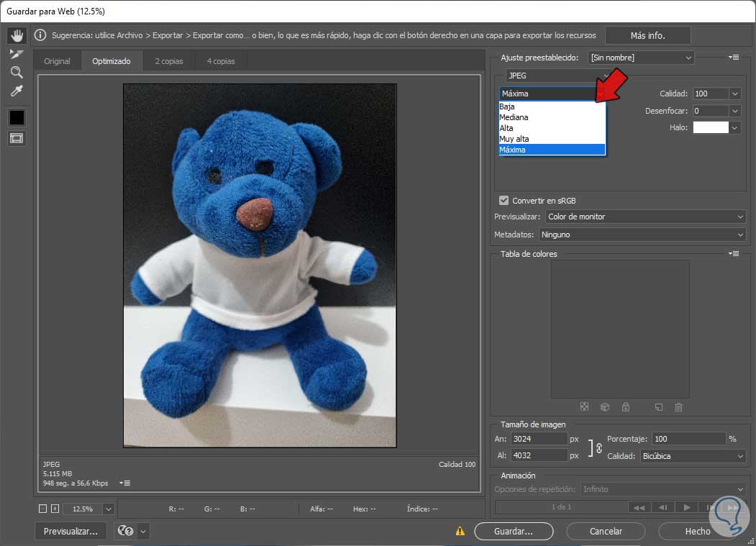756x546 pixels.
Task: Click the previous frame button
Action: coord(662,507)
